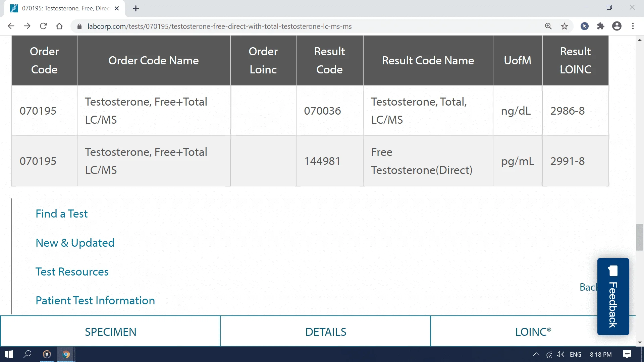
Task: Click the home icon in toolbar
Action: click(59, 26)
